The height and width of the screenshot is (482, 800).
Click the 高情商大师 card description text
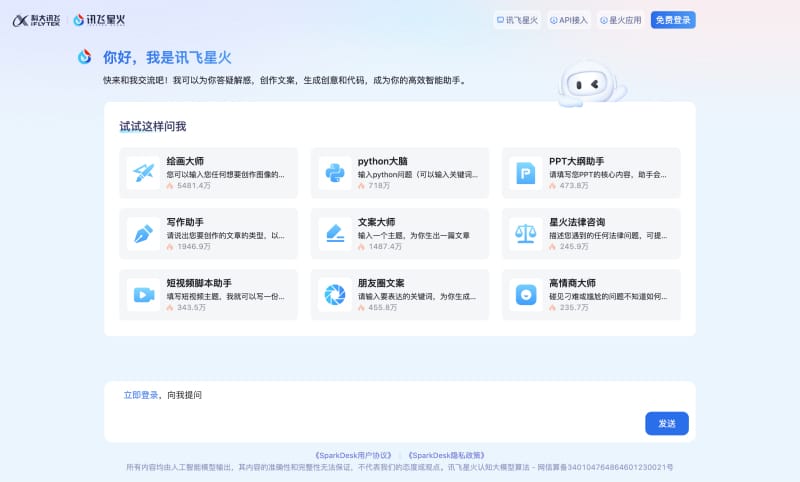pyautogui.click(x=608, y=296)
